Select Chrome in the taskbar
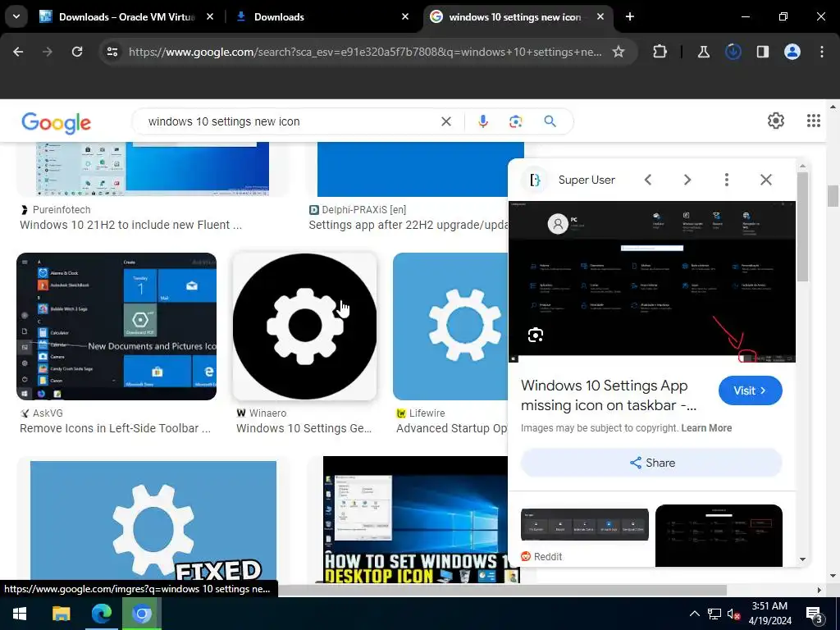This screenshot has height=630, width=840. tap(141, 614)
